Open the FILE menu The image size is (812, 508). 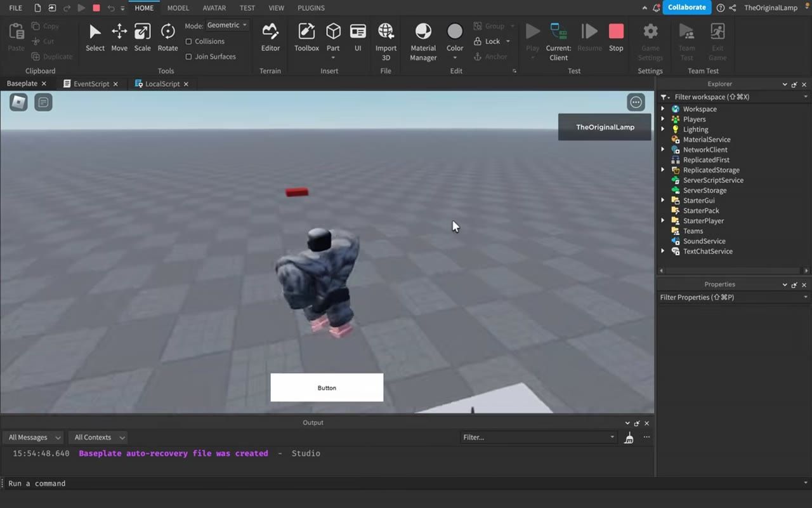tap(16, 8)
